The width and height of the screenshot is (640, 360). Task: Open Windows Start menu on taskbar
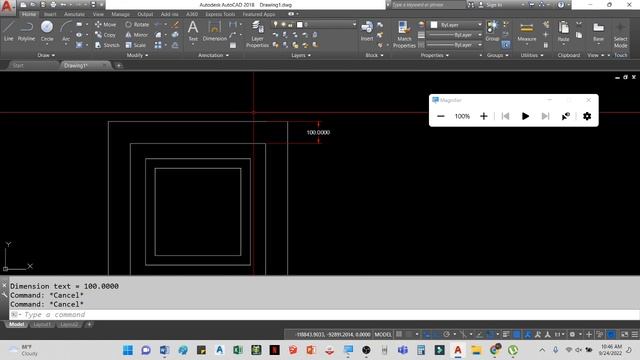[128, 350]
